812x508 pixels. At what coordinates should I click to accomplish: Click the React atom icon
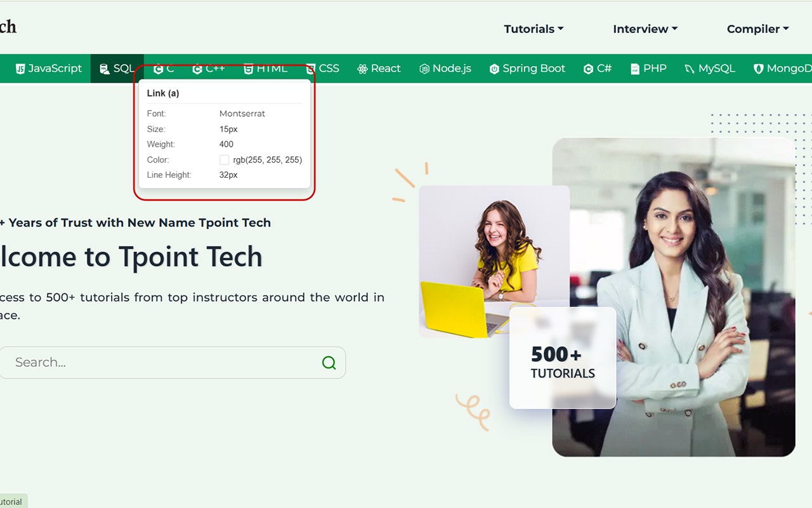[362, 69]
